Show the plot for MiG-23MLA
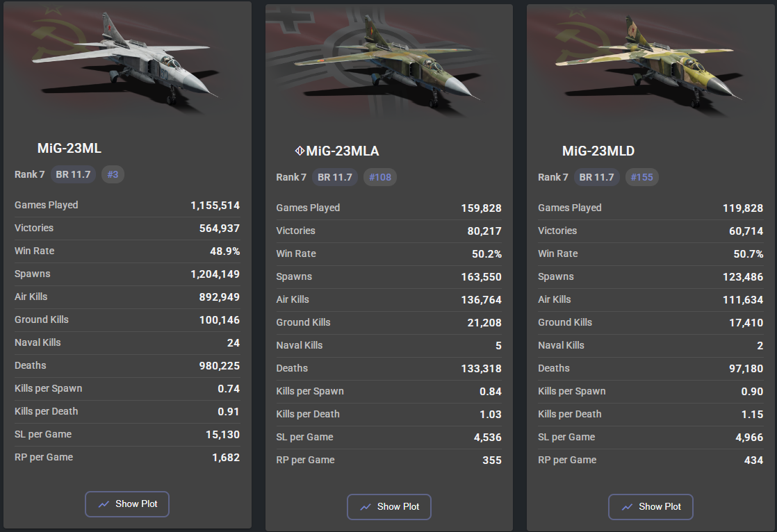The width and height of the screenshot is (777, 532). click(x=389, y=507)
